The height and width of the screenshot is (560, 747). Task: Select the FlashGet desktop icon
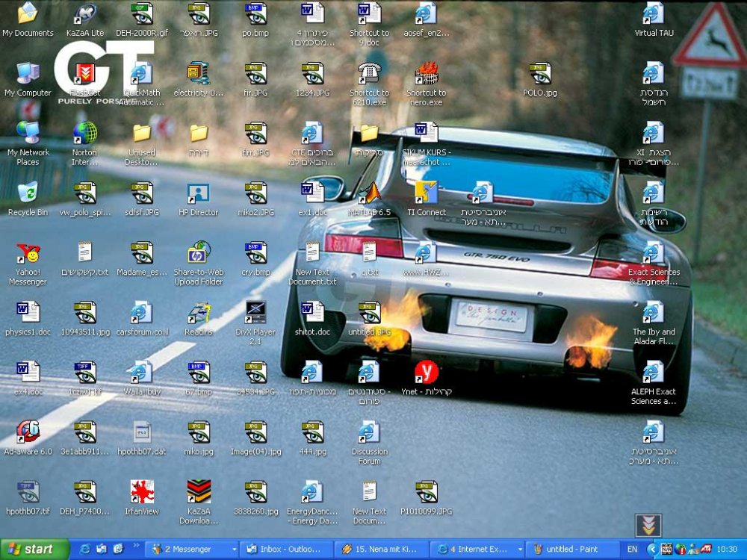coord(85,73)
